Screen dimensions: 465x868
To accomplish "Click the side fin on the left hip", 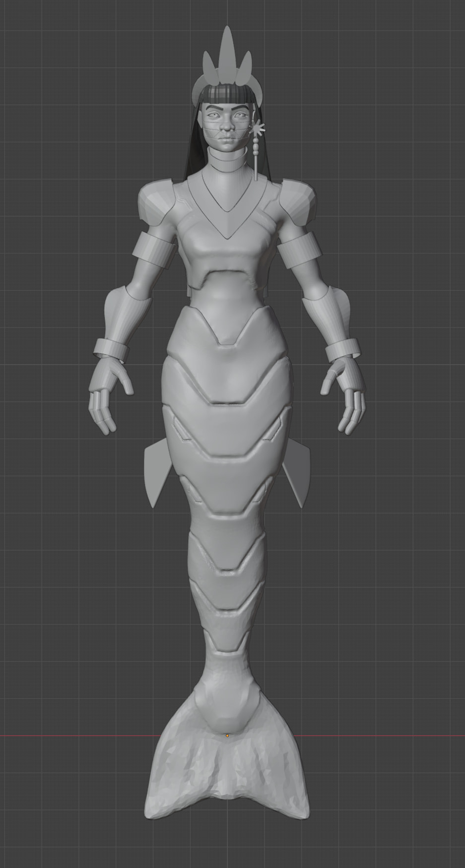I will tap(155, 474).
